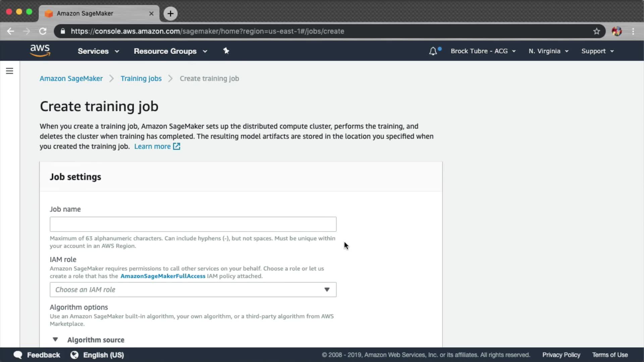The image size is (644, 362).
Task: Open the AmazonSageMakerFullAccess policy link
Action: click(x=163, y=276)
